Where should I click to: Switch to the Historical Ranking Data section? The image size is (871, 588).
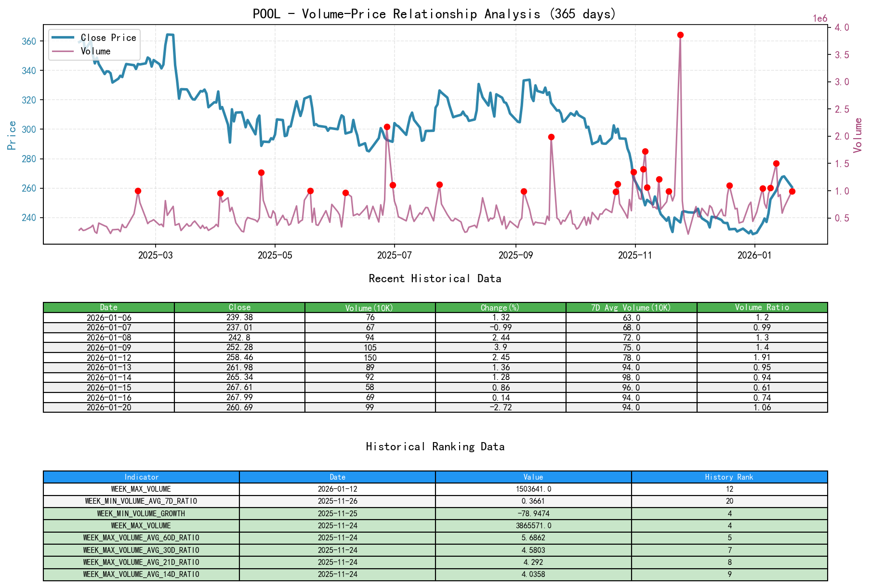pos(435,446)
